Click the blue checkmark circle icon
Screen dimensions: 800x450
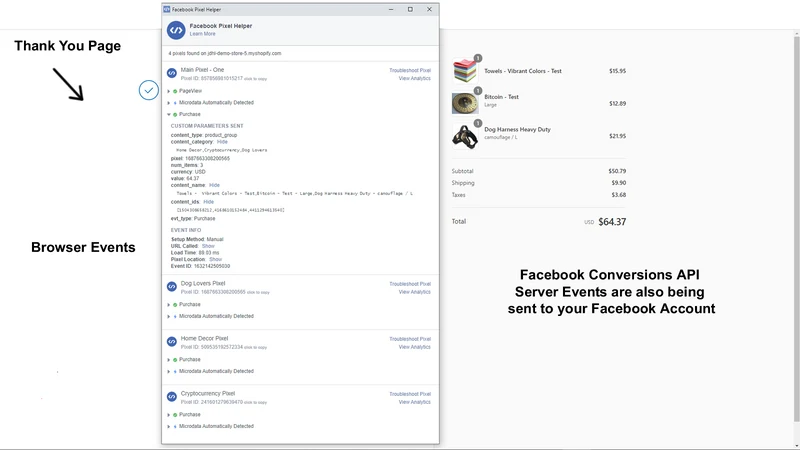pos(148,90)
